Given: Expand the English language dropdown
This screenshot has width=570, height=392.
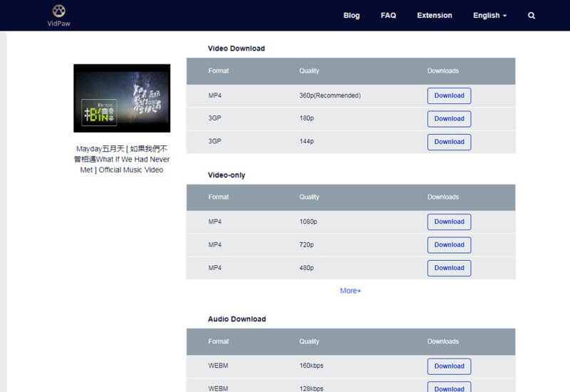Looking at the screenshot, I should point(489,16).
